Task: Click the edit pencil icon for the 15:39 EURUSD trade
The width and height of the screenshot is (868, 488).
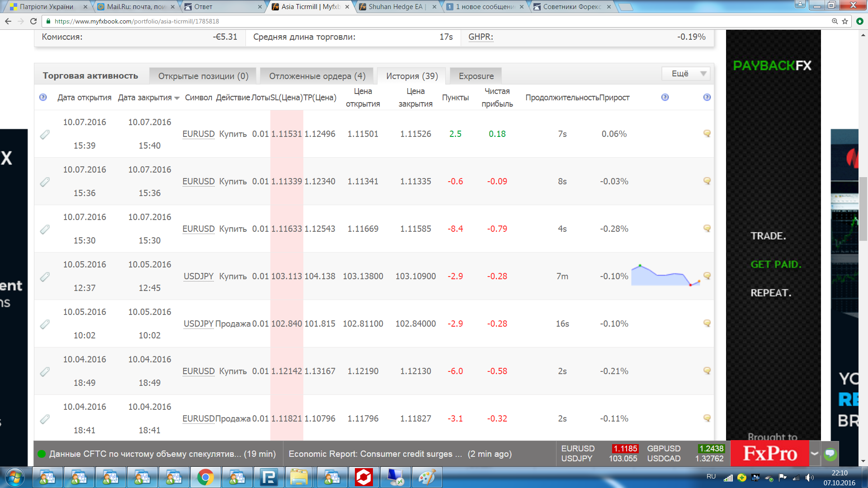Action: coord(45,134)
